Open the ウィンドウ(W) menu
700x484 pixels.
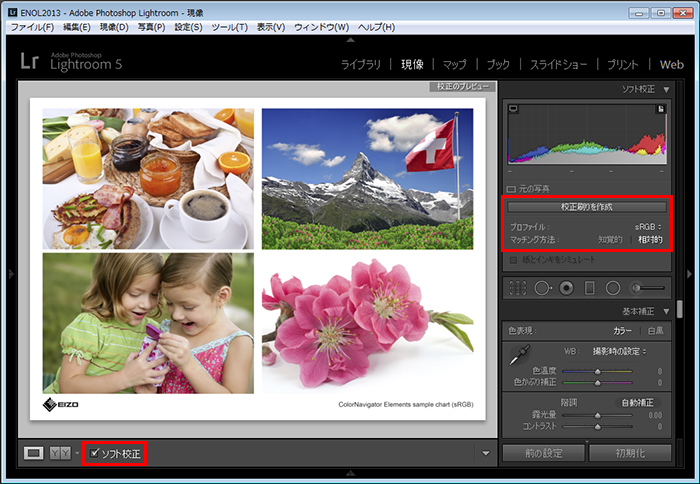tap(321, 27)
